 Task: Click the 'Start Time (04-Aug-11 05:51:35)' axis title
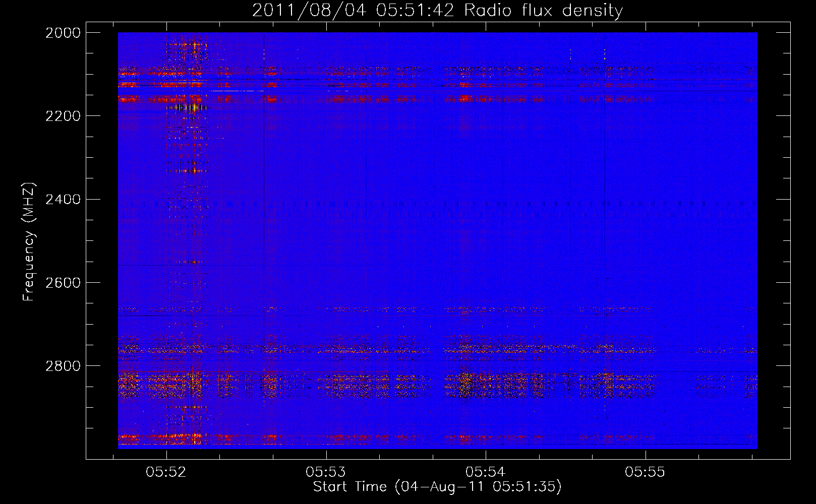point(437,487)
